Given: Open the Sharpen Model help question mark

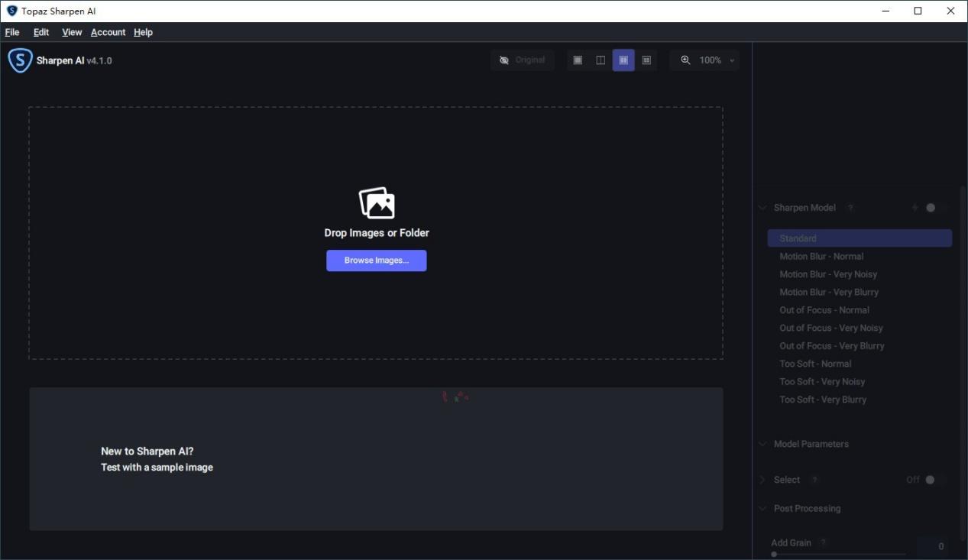Looking at the screenshot, I should click(850, 208).
